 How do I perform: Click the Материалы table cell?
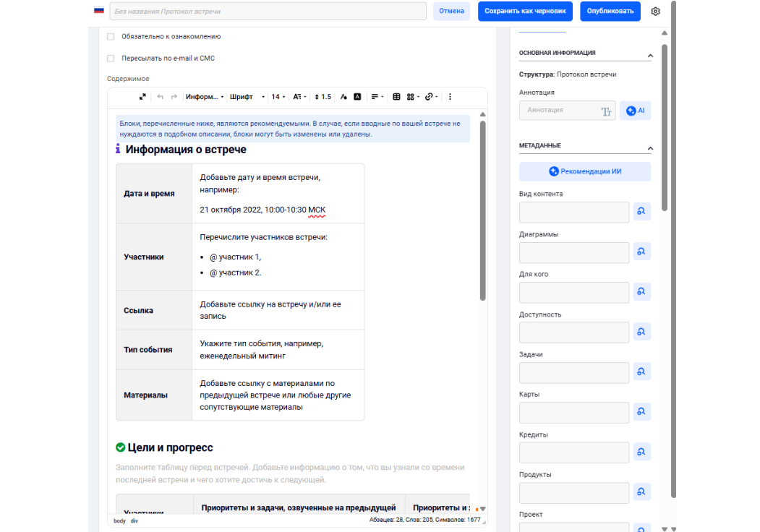pos(154,395)
